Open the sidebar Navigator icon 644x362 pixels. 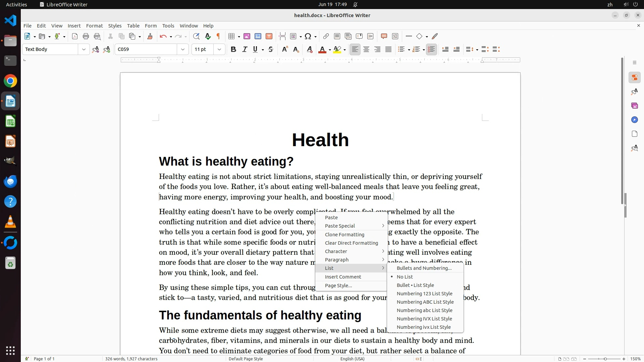pyautogui.click(x=634, y=120)
